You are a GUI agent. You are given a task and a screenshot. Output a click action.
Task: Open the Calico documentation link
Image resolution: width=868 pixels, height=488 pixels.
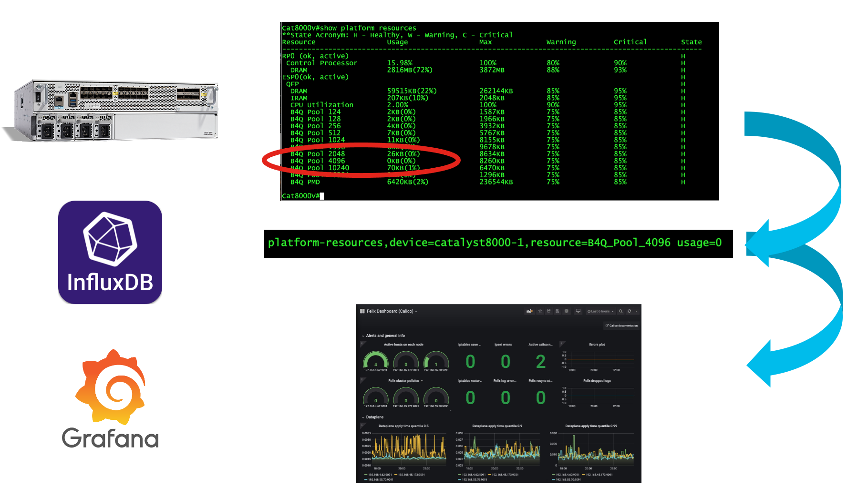(x=621, y=326)
